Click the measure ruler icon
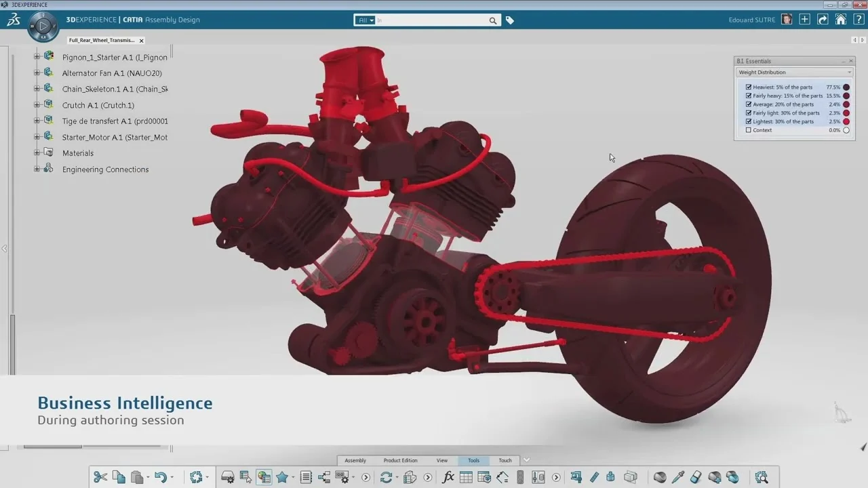Image resolution: width=868 pixels, height=488 pixels. pos(594,477)
